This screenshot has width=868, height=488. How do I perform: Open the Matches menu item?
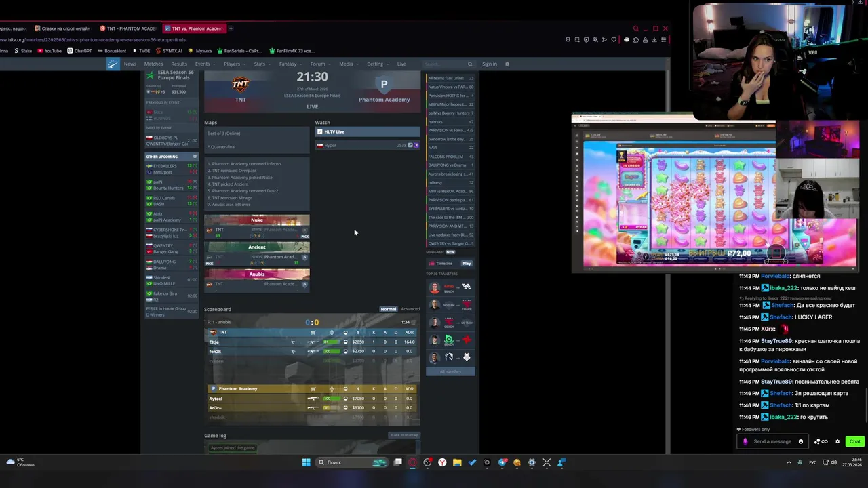(x=154, y=64)
